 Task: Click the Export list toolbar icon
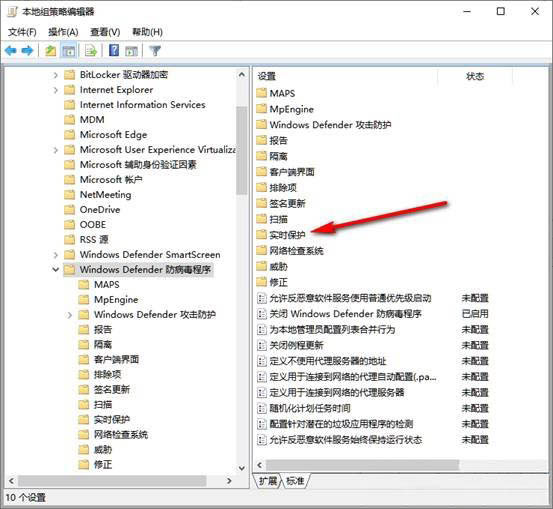pyautogui.click(x=91, y=51)
